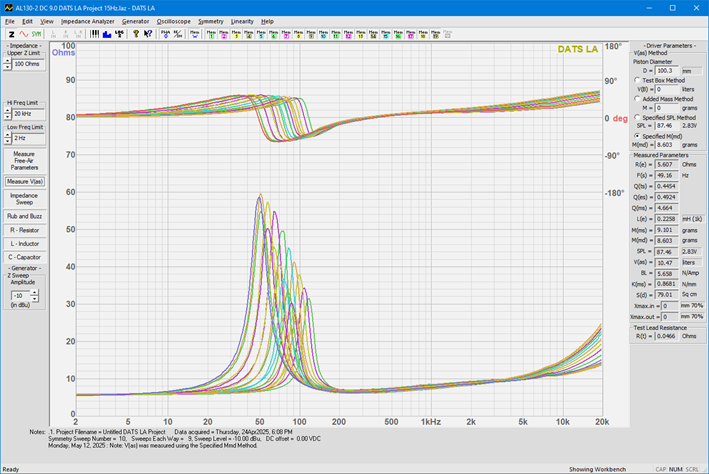
Task: Decrease the Low Freq Limit spinner
Action: (7, 141)
